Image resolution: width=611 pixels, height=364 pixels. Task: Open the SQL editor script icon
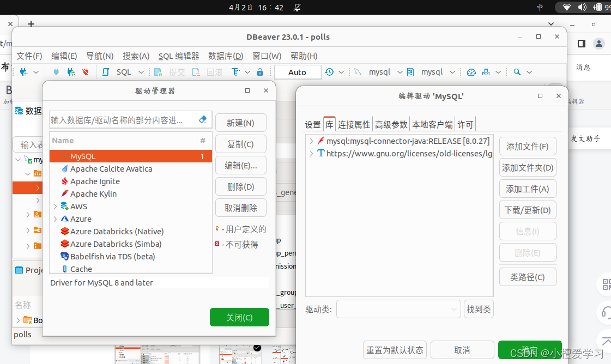(106, 72)
